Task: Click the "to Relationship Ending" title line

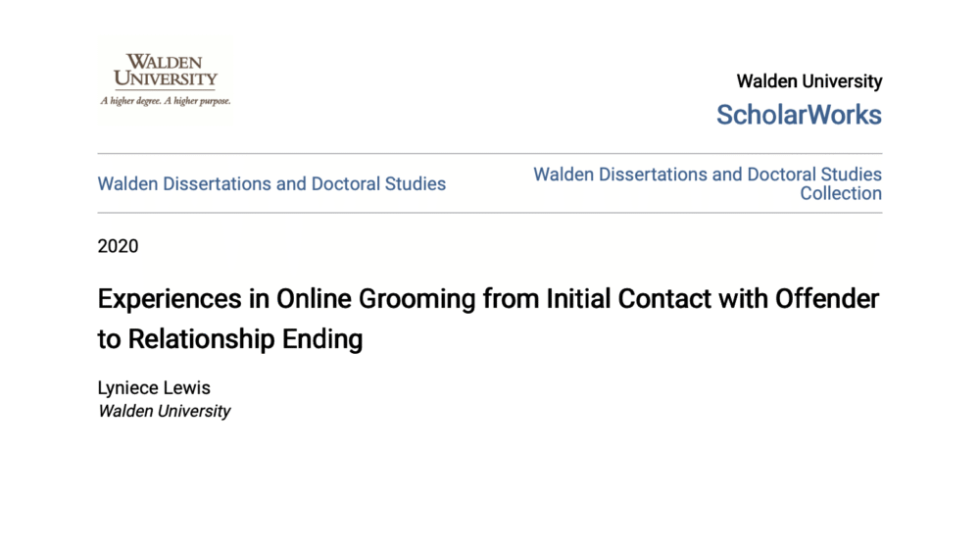Action: (x=230, y=339)
